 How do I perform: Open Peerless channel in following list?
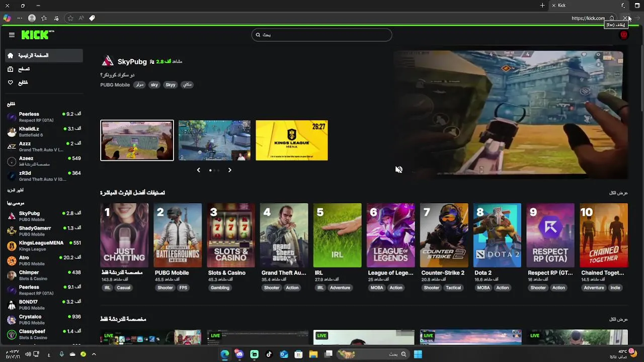tap(44, 117)
